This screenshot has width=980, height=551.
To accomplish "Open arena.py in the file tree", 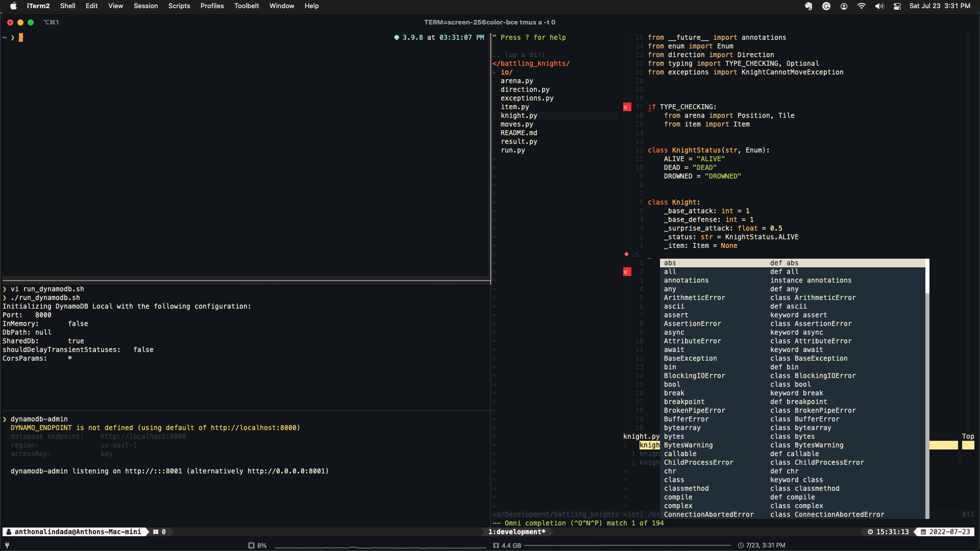I will pyautogui.click(x=517, y=81).
